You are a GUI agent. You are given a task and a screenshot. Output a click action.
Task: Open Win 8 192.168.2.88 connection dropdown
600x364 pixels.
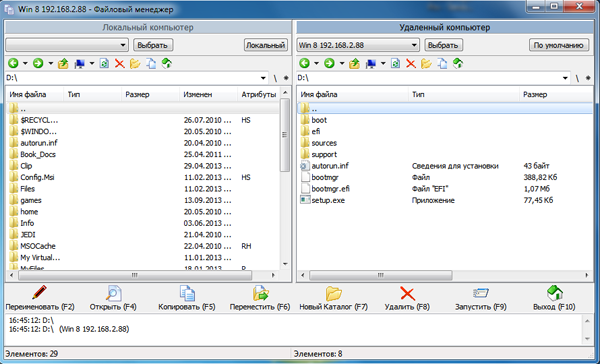(x=358, y=45)
